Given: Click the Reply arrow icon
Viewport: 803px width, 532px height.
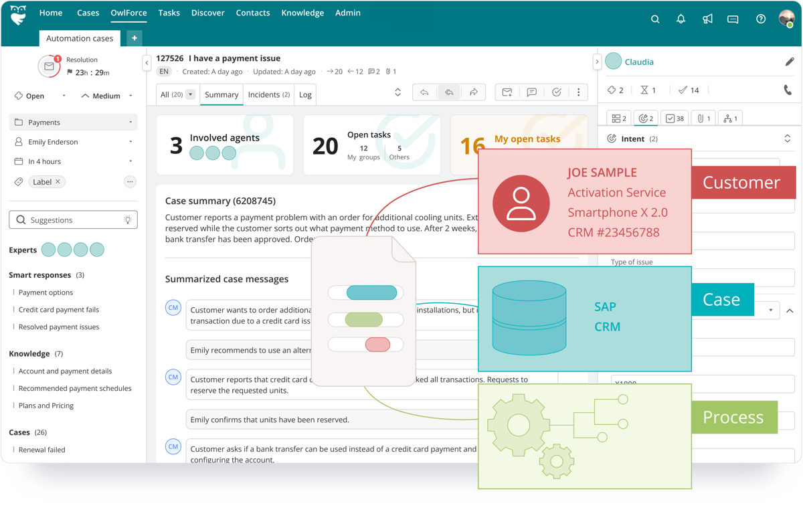Looking at the screenshot, I should click(x=424, y=92).
